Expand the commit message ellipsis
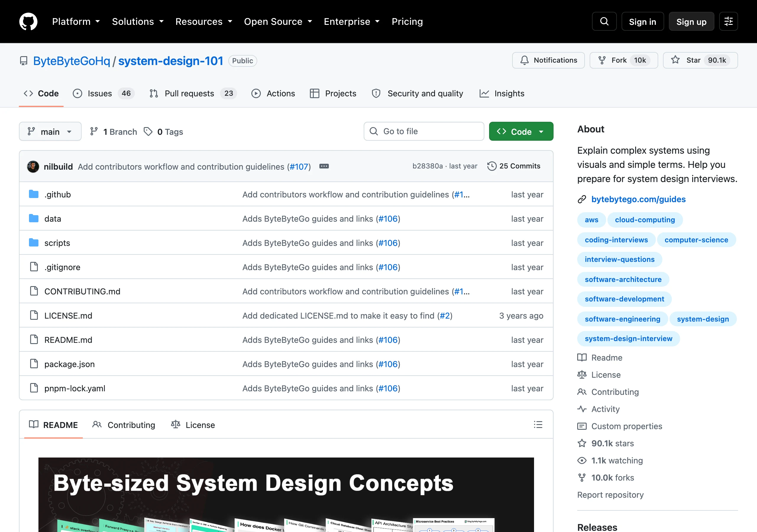757x532 pixels. (324, 166)
